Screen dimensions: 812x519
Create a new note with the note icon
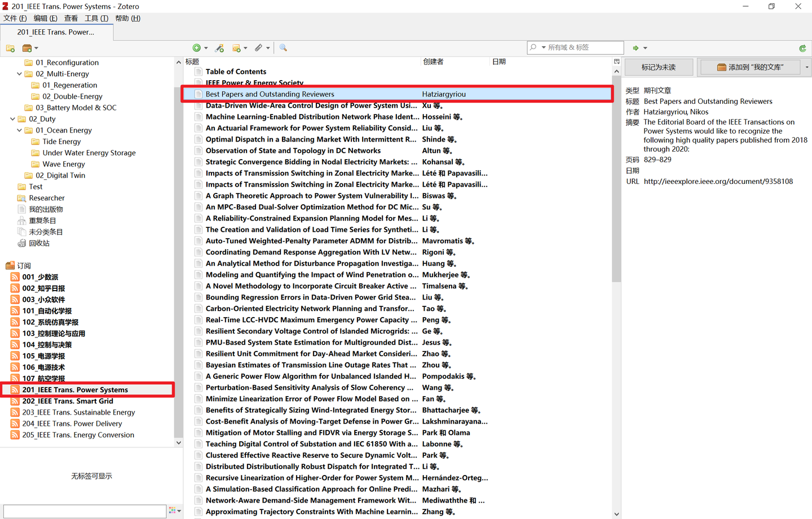click(237, 47)
